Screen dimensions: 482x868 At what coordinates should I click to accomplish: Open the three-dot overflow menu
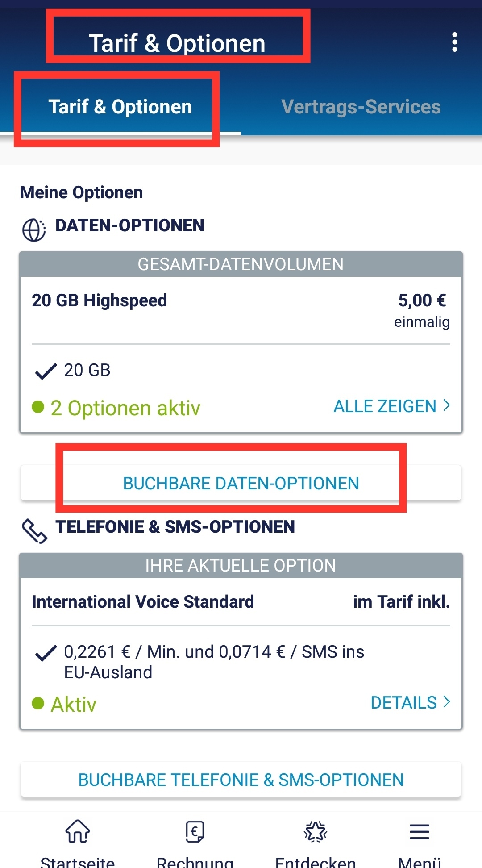454,42
